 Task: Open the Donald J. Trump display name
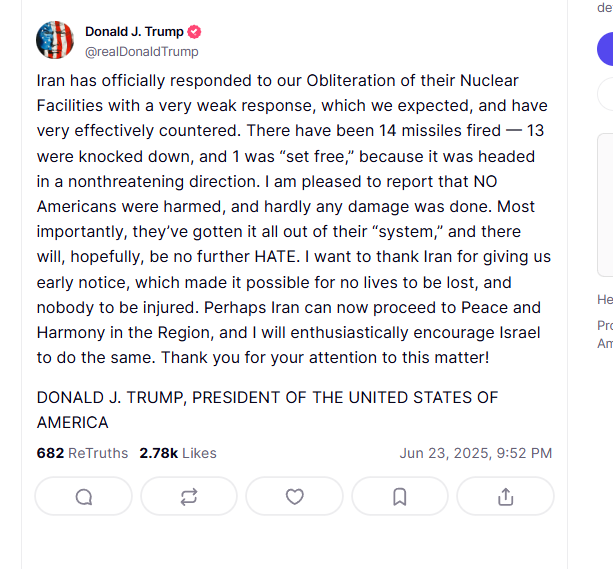[134, 32]
